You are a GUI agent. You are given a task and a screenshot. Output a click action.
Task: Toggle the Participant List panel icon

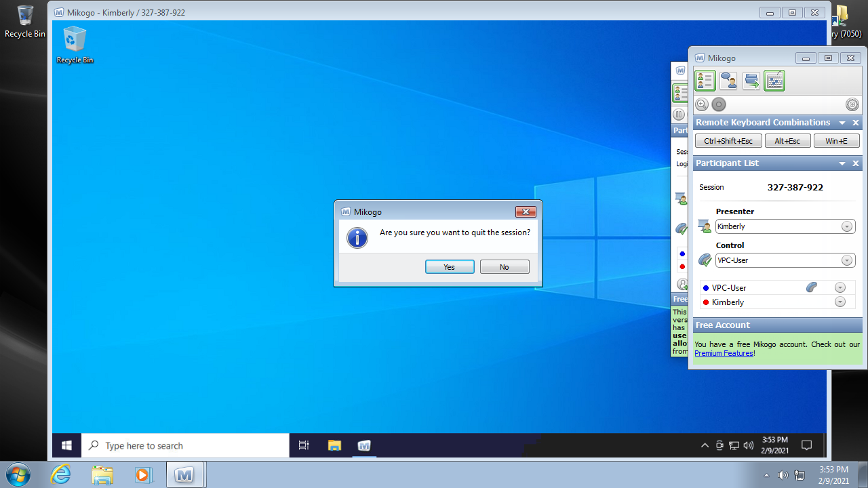(705, 81)
